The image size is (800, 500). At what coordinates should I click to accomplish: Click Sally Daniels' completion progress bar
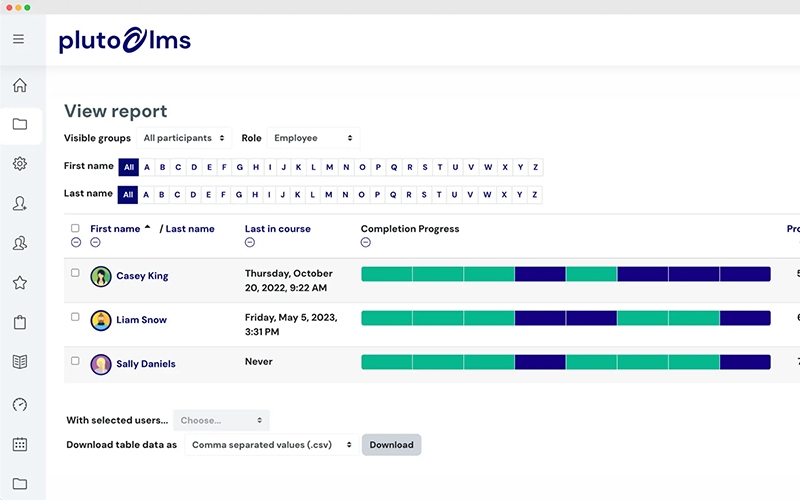point(565,362)
